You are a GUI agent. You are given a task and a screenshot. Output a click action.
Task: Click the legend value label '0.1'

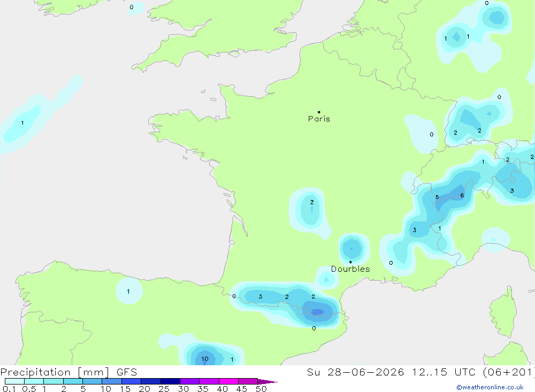pos(9,389)
